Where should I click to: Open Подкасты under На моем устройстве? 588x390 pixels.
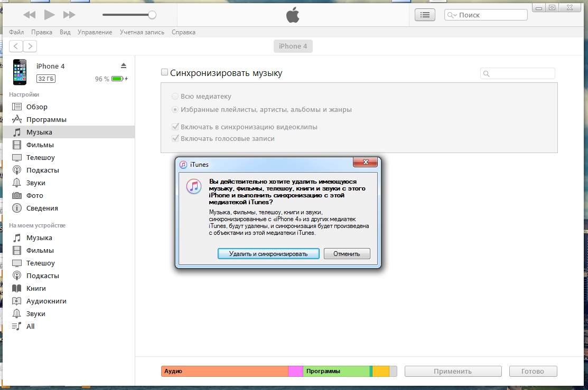69,275
